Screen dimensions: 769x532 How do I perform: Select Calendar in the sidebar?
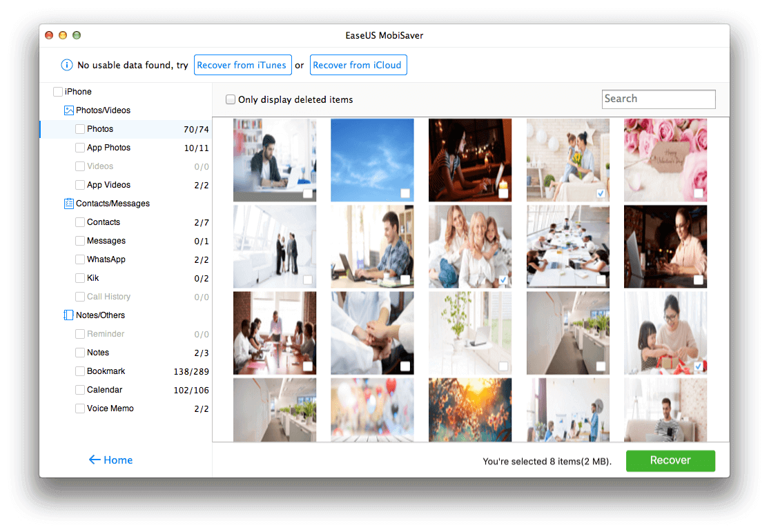click(x=104, y=390)
